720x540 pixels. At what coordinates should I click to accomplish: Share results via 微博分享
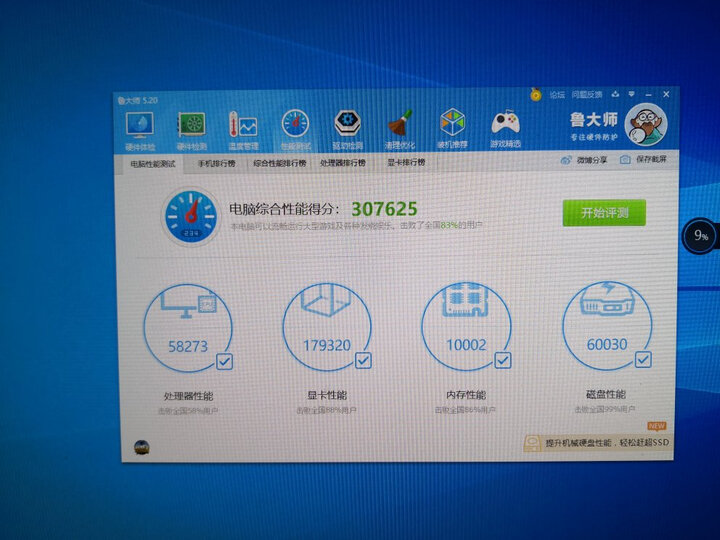584,160
